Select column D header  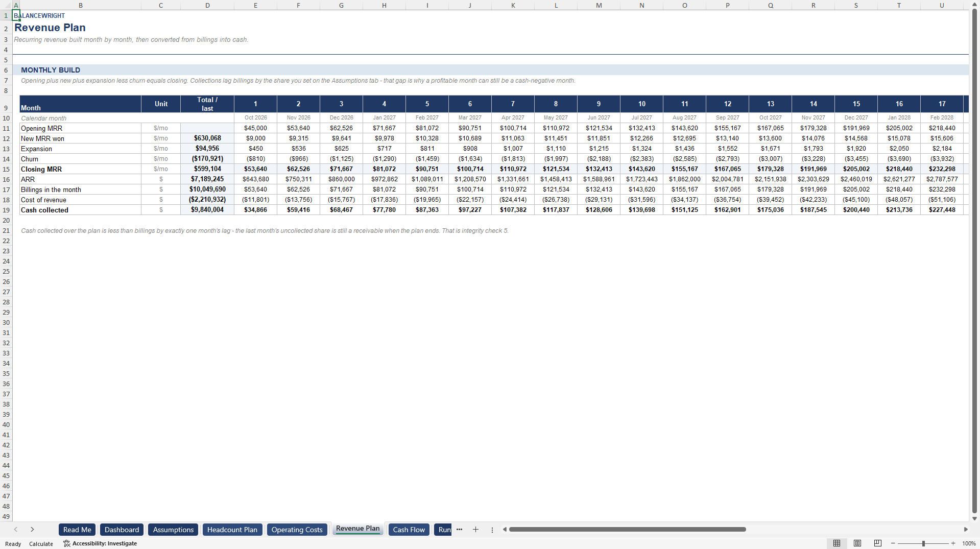point(207,5)
